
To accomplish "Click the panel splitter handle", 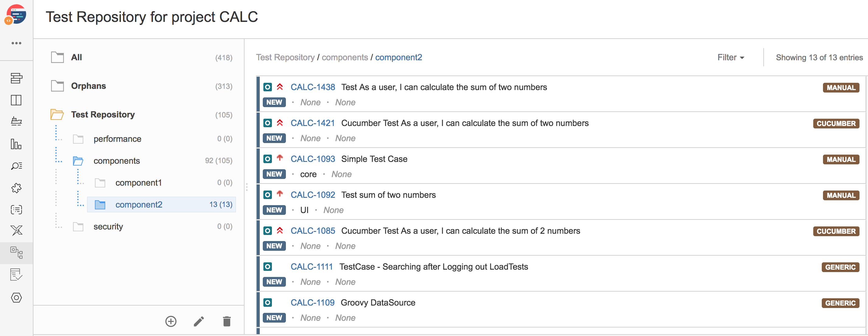I will tap(247, 187).
